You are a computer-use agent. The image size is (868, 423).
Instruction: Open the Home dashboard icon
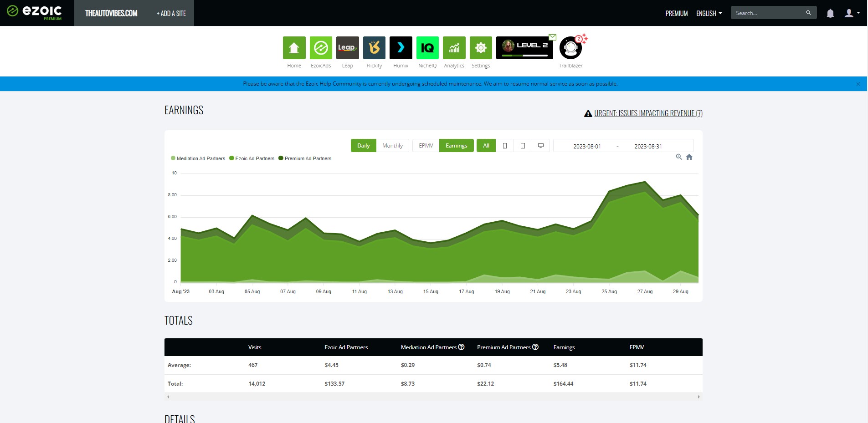pyautogui.click(x=294, y=48)
